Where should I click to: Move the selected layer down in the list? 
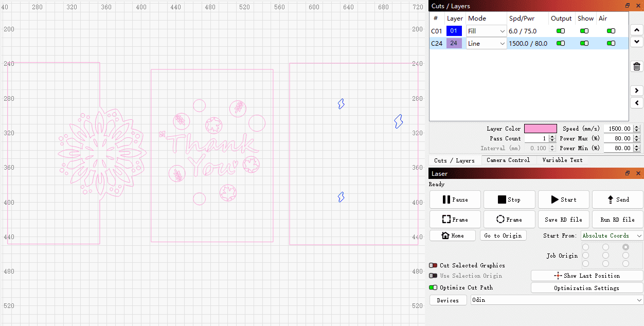tap(637, 42)
